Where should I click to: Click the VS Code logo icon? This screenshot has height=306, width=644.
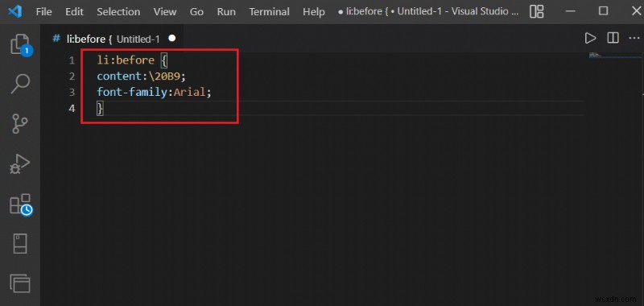[14, 11]
